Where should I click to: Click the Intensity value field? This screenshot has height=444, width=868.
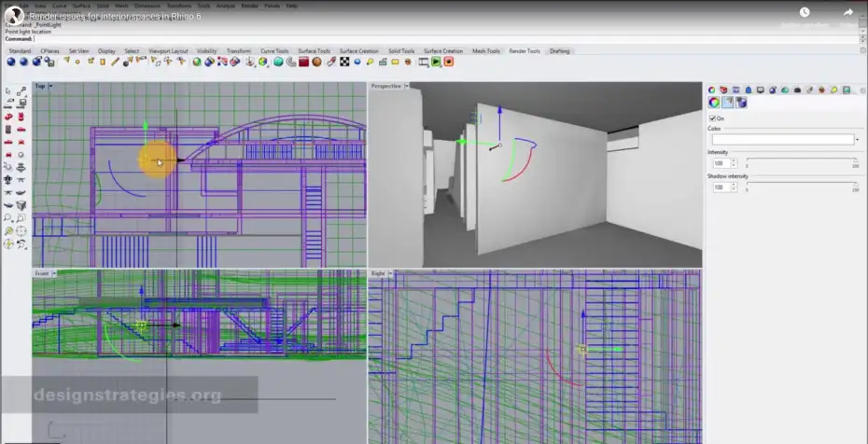point(721,163)
